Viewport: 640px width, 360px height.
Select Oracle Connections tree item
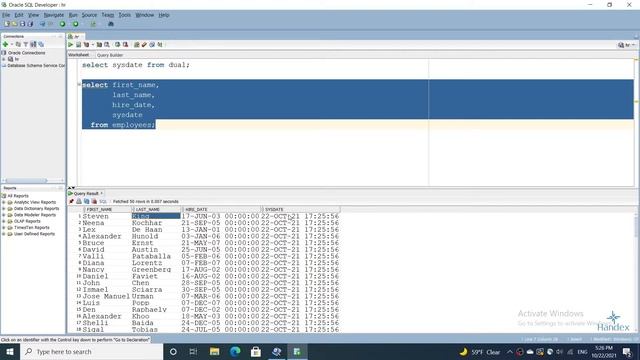pos(27,53)
